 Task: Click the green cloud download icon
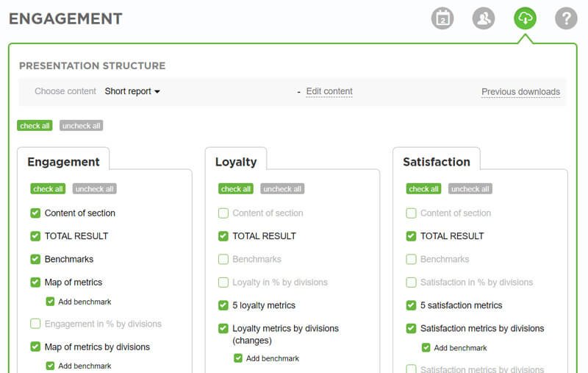point(525,18)
